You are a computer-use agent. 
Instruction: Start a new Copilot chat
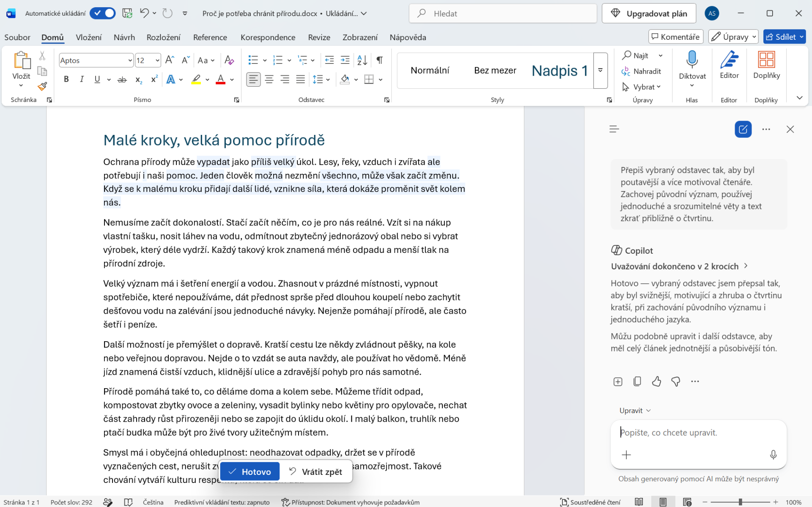[743, 129]
